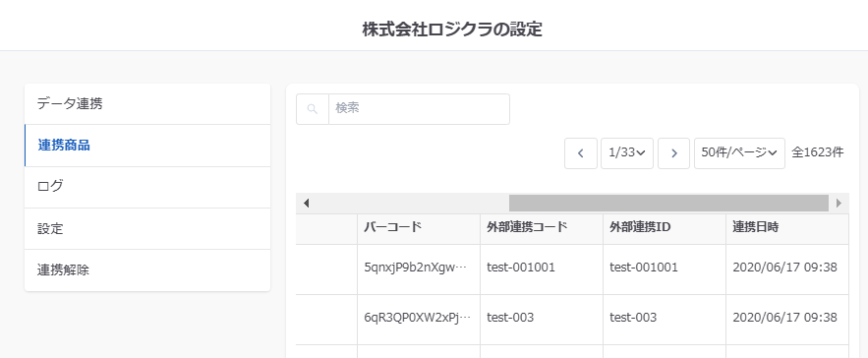This screenshot has height=358, width=868.
Task: Select 連携商品 in the sidebar
Action: 147,146
